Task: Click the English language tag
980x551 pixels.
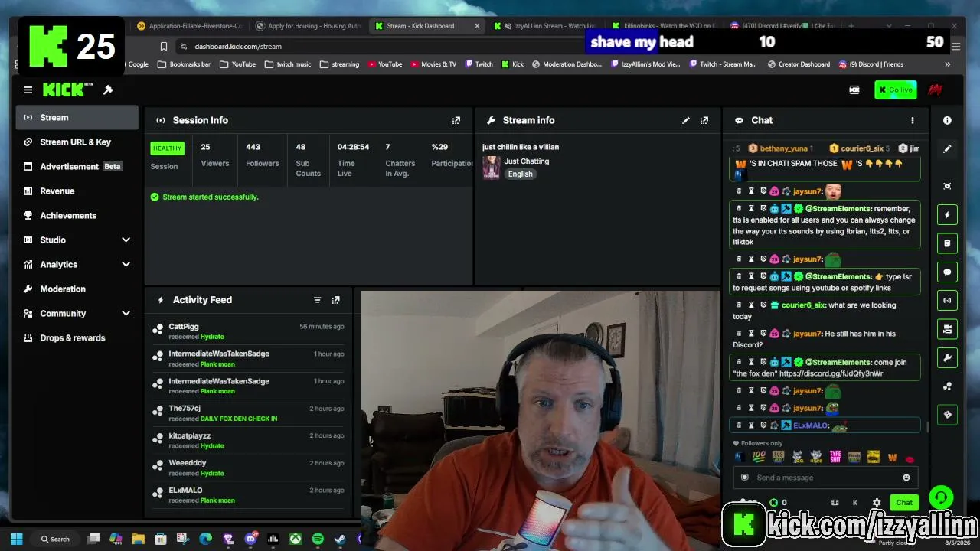Action: point(520,174)
